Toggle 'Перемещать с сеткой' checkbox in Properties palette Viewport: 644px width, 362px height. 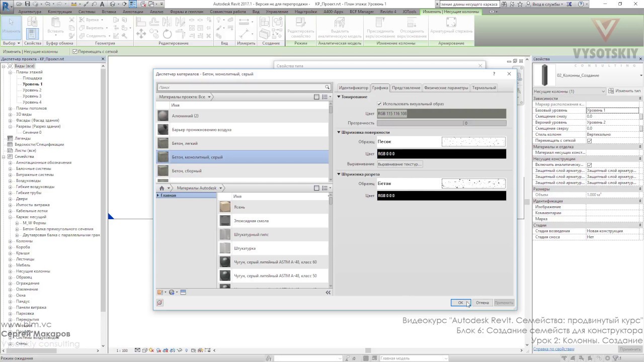[589, 141]
